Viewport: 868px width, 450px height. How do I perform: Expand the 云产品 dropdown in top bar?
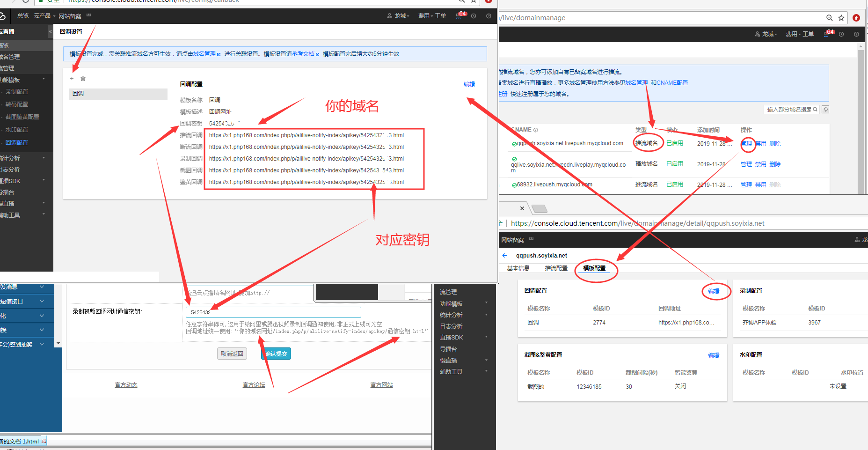point(44,16)
